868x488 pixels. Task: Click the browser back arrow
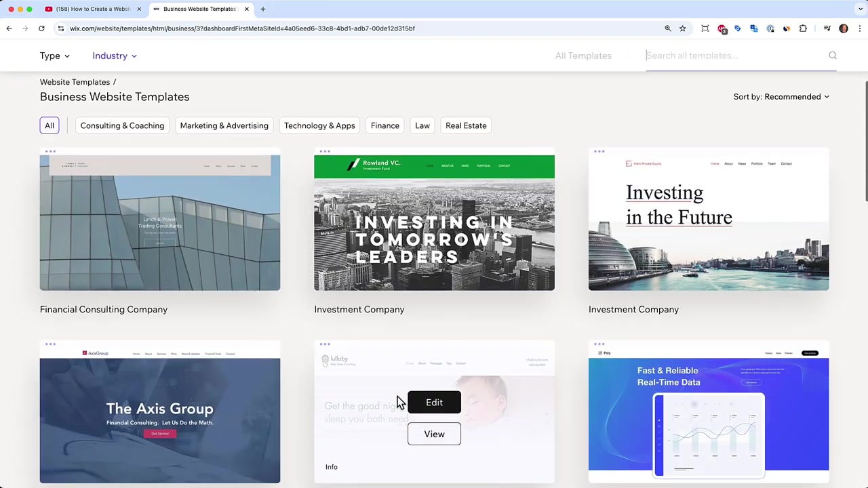(9, 28)
